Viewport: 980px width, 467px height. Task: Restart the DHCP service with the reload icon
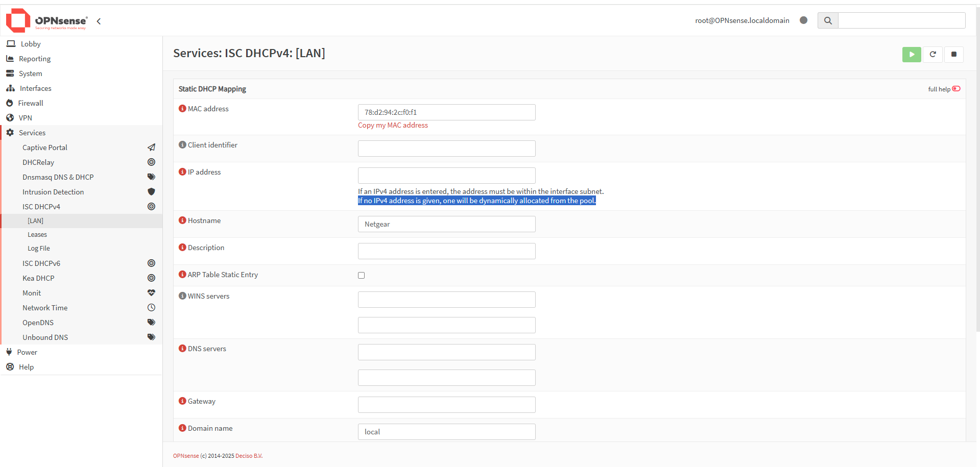click(933, 55)
